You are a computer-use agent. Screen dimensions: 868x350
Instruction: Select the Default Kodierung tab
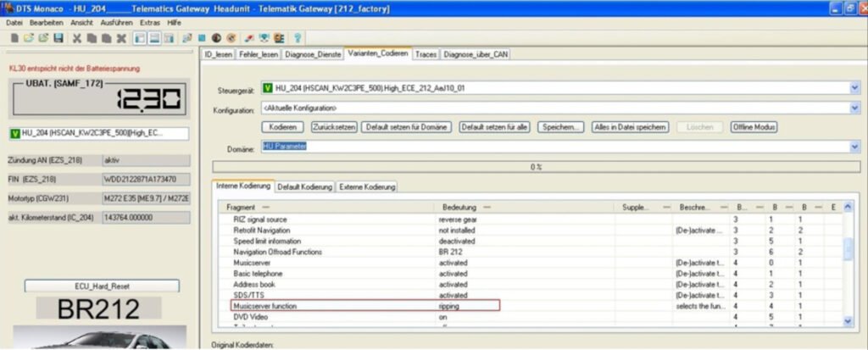[x=304, y=186]
